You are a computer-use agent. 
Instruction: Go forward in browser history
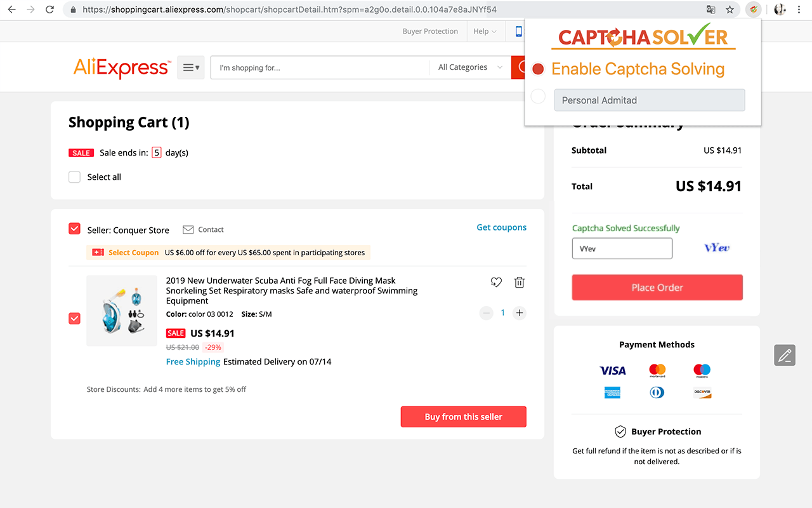point(30,10)
